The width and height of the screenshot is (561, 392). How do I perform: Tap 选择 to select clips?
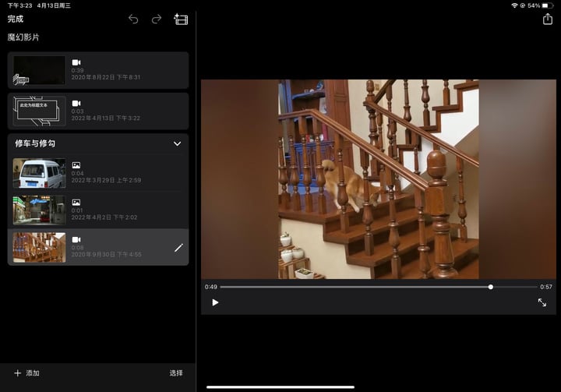(x=175, y=373)
